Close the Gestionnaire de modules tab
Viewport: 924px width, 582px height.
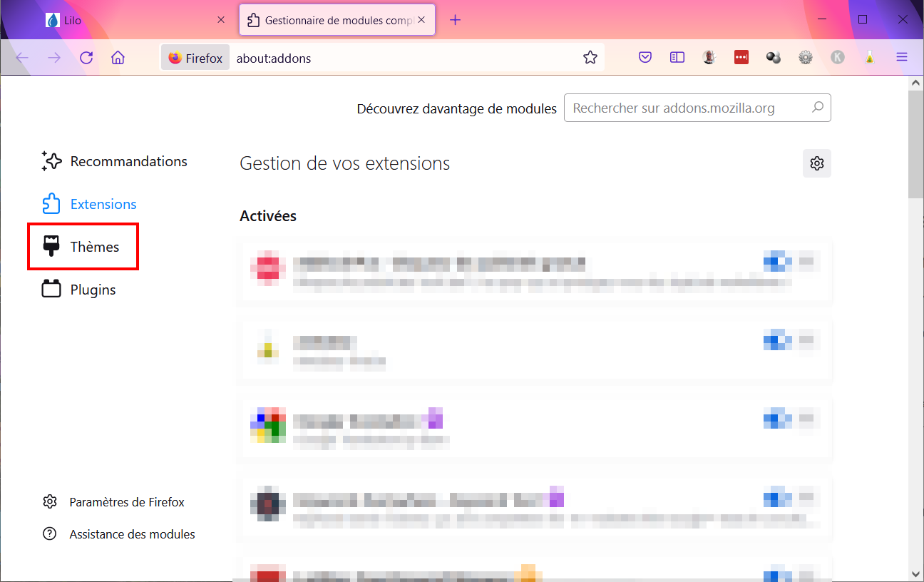[x=422, y=20]
